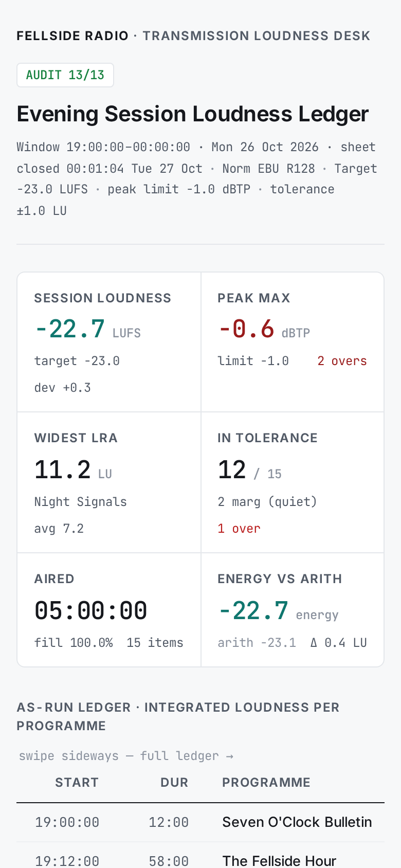This screenshot has height=868, width=401.
Task: Click the widest LRA value 11.2 LU
Action: pyautogui.click(x=73, y=470)
